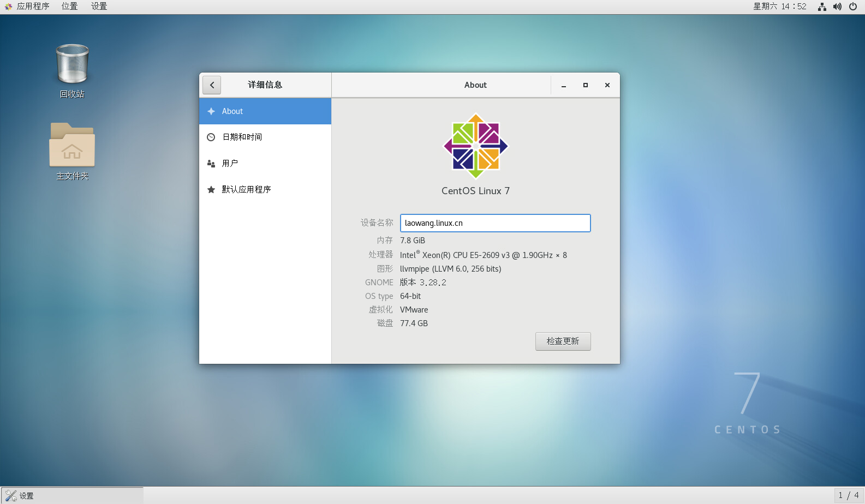Click the 图形 label
This screenshot has width=865, height=504.
385,269
